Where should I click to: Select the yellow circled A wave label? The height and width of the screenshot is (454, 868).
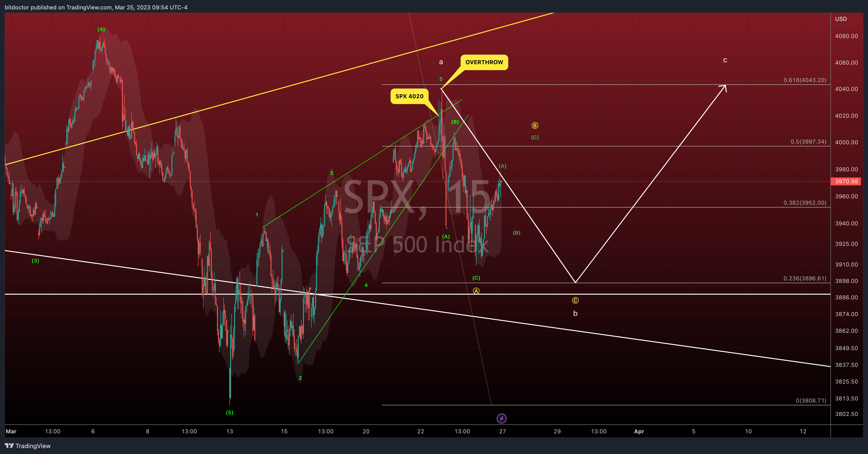click(476, 291)
